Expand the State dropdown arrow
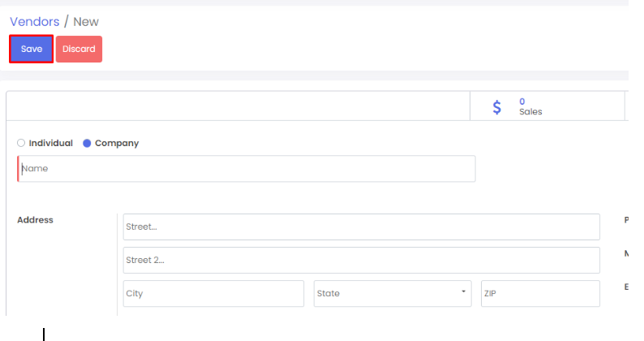 pos(463,291)
